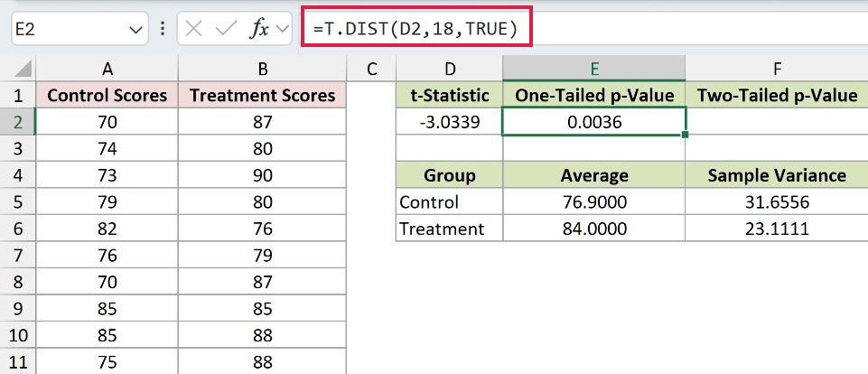Viewport: 868px width, 374px height.
Task: Click treatment score 87 in row 8
Action: [263, 282]
